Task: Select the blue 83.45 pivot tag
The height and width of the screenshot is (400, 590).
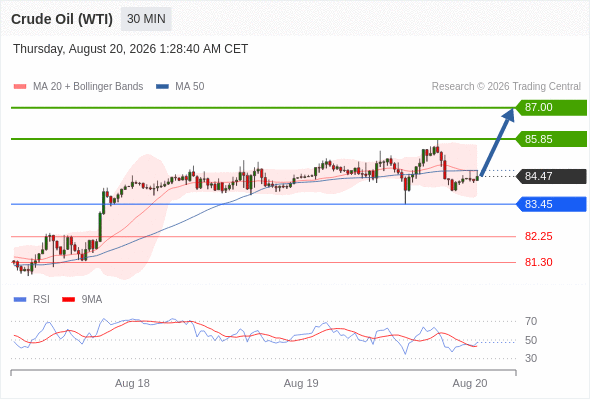Action: 552,204
